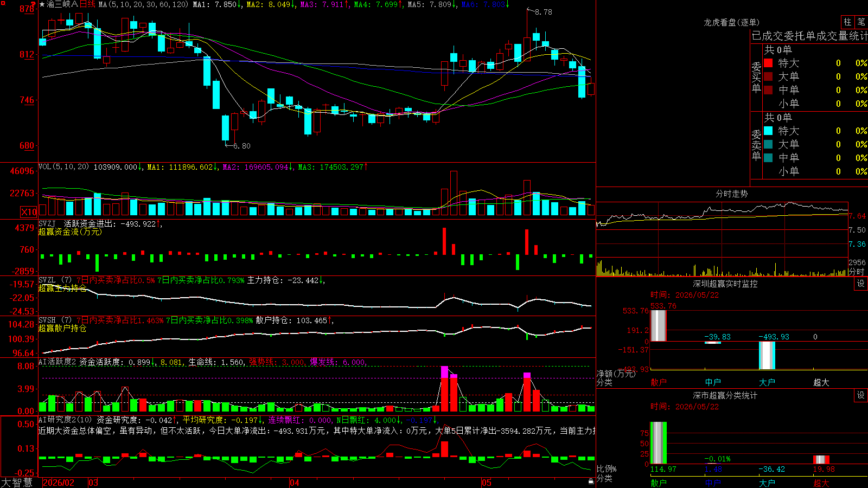This screenshot has width=868, height=488.
Task: Click the 04 month marker on time axis
Action: (x=295, y=483)
